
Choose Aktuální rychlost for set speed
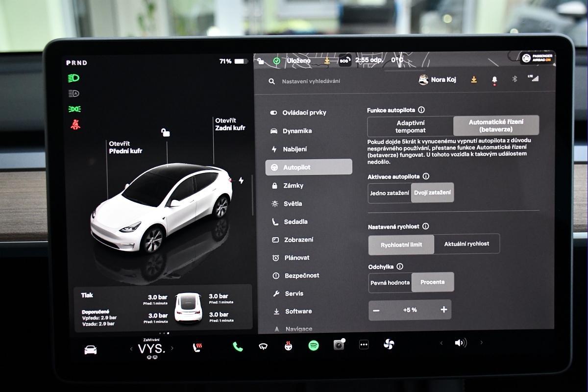pyautogui.click(x=466, y=244)
